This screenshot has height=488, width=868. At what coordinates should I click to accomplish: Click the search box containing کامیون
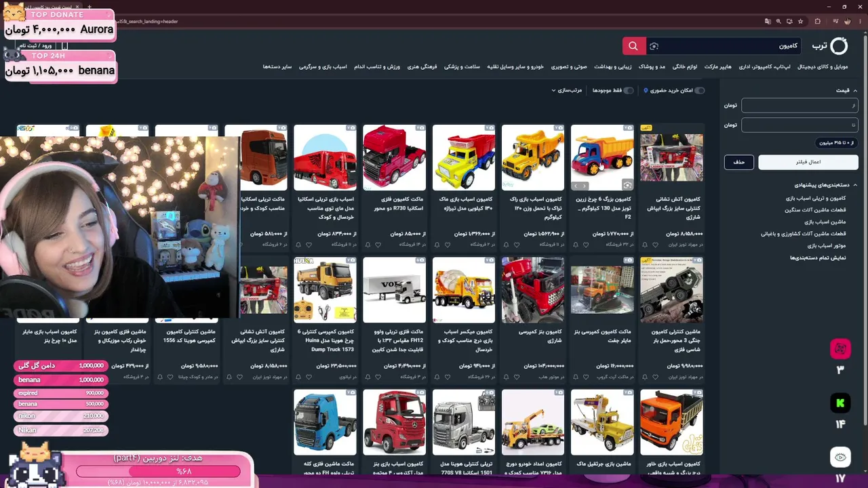pyautogui.click(x=723, y=45)
